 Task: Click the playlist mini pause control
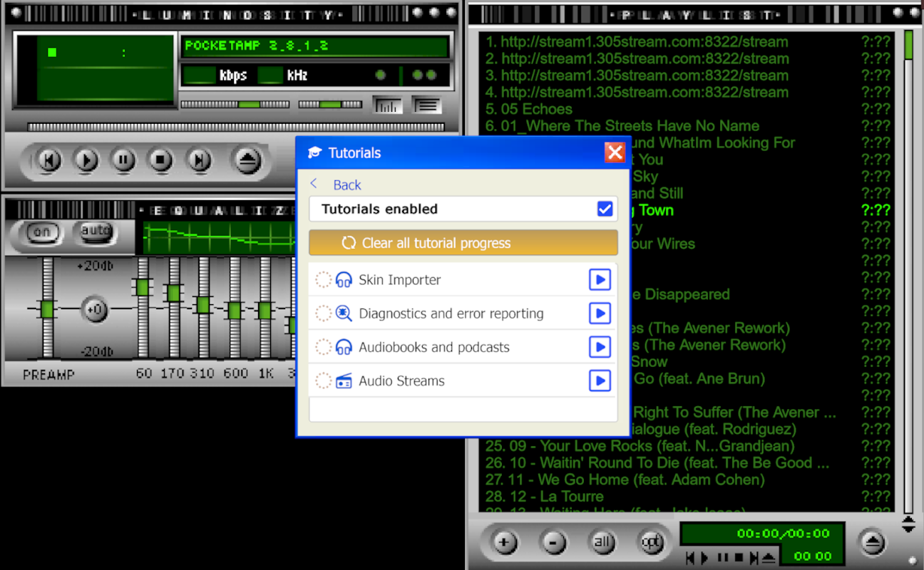click(x=723, y=557)
